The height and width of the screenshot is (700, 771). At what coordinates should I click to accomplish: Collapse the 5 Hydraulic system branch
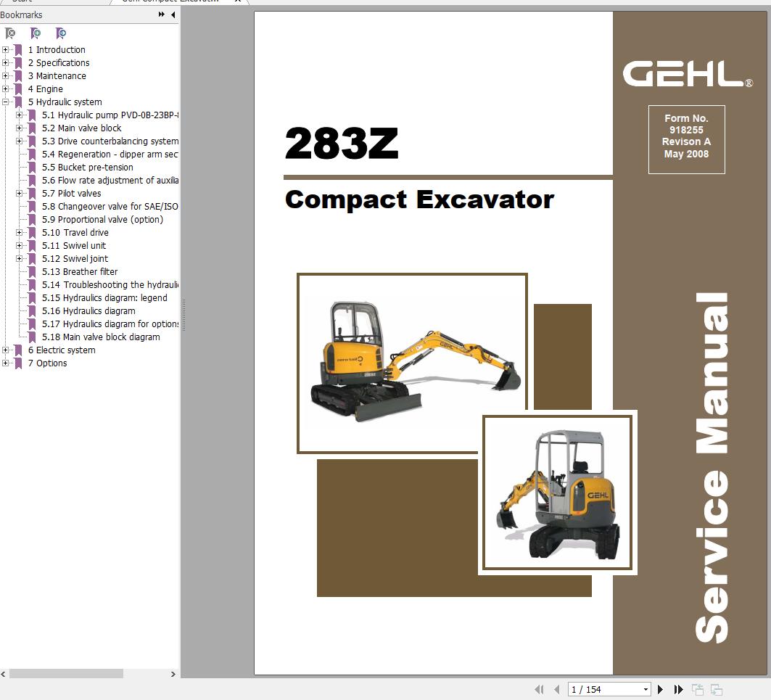[x=6, y=102]
